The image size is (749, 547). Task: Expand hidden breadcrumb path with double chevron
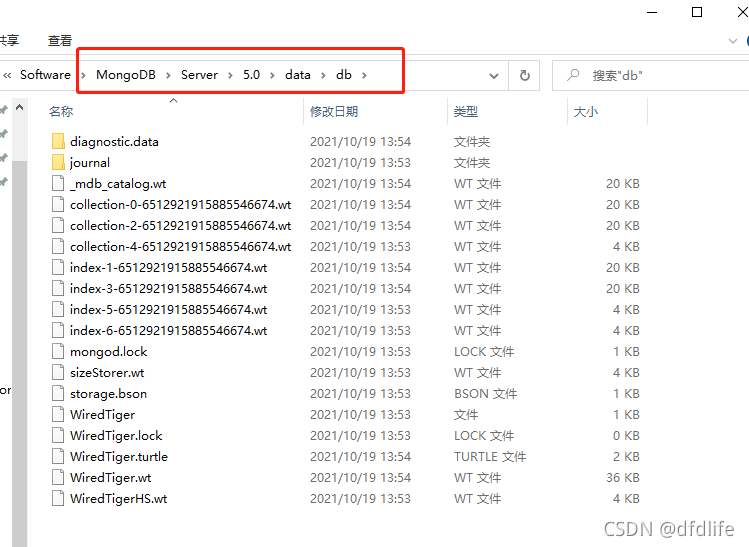pyautogui.click(x=7, y=75)
